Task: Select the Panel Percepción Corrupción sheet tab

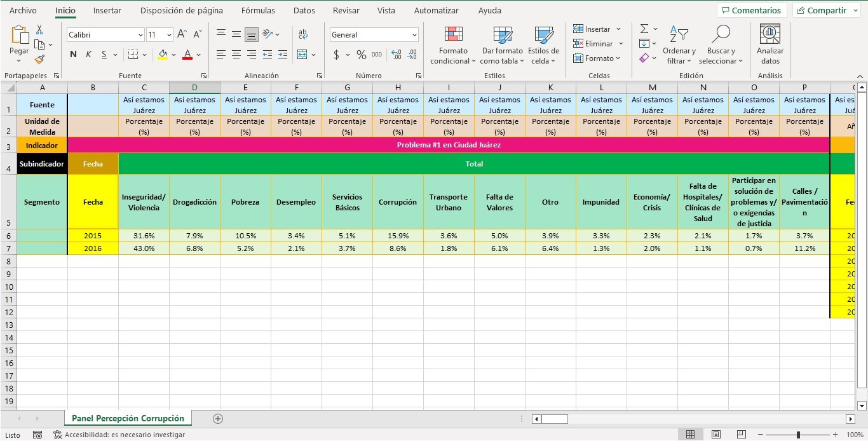Action: pyautogui.click(x=128, y=418)
